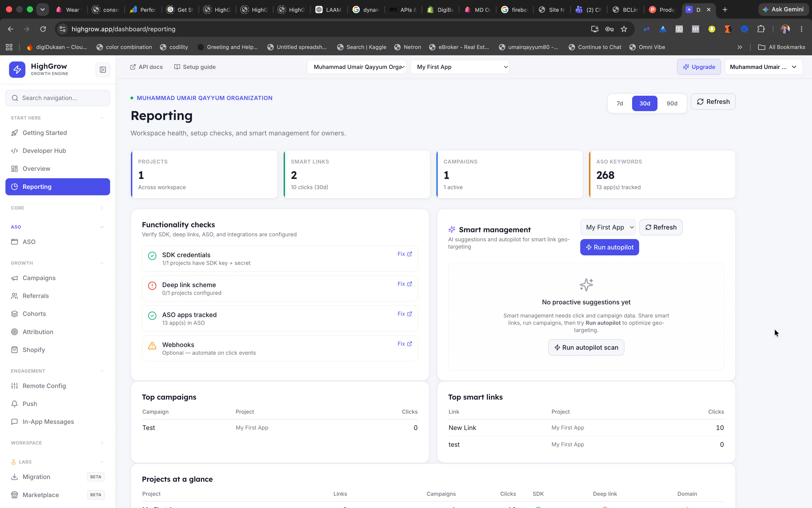Collapse the START HERE section
This screenshot has height=508, width=812.
(58, 118)
